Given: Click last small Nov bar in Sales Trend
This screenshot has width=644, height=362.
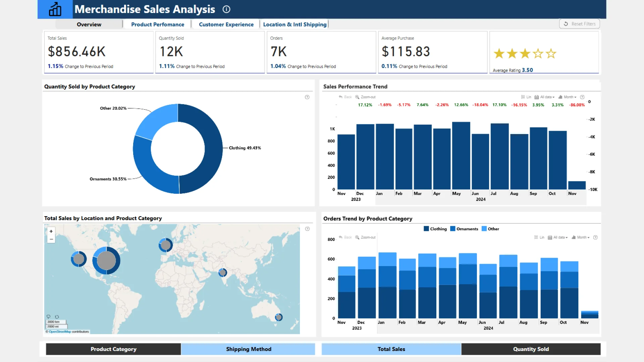Looking at the screenshot, I should 577,185.
